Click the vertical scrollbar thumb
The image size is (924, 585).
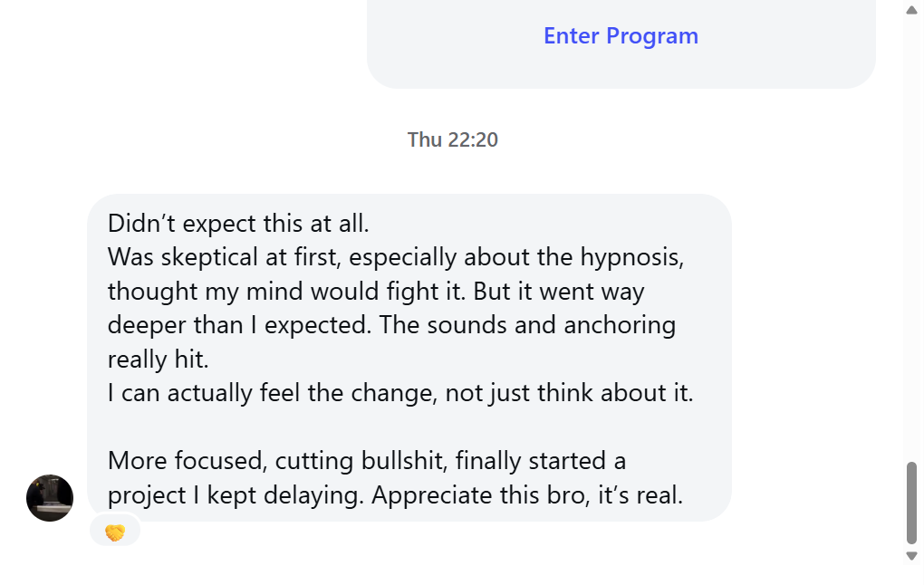[911, 502]
